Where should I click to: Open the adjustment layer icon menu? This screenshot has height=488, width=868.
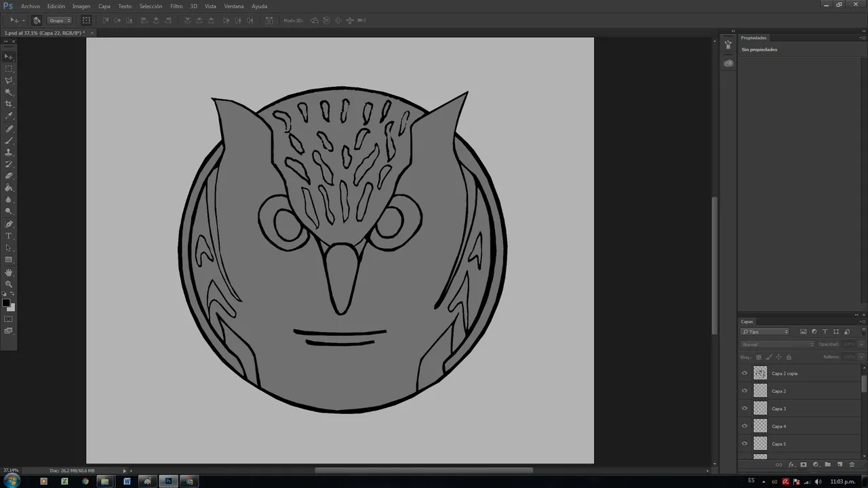[x=816, y=465]
